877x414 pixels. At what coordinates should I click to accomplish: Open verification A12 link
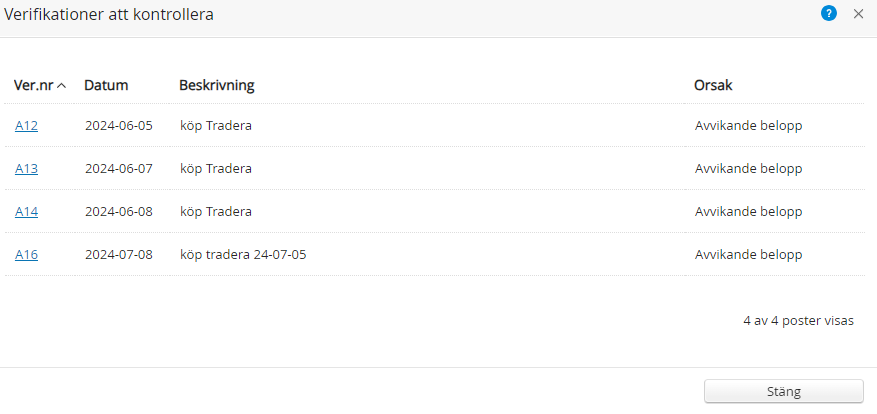(x=26, y=126)
